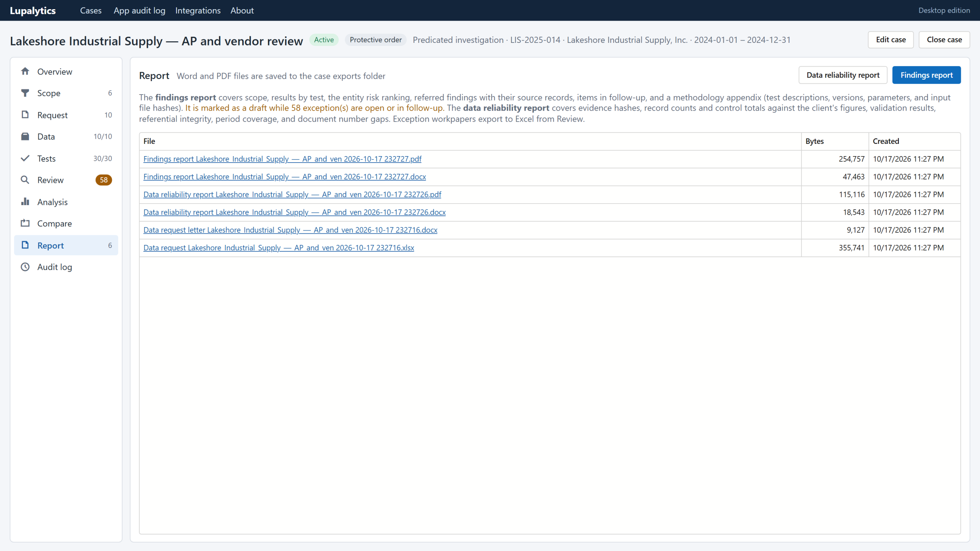Click the Compare icon in sidebar

(25, 223)
